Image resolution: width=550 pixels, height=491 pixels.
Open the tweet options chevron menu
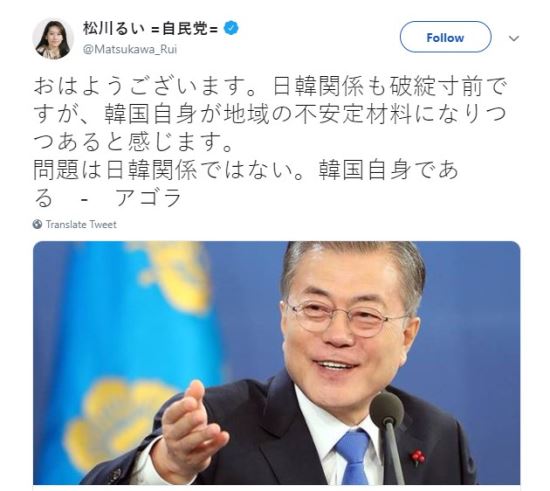(514, 38)
